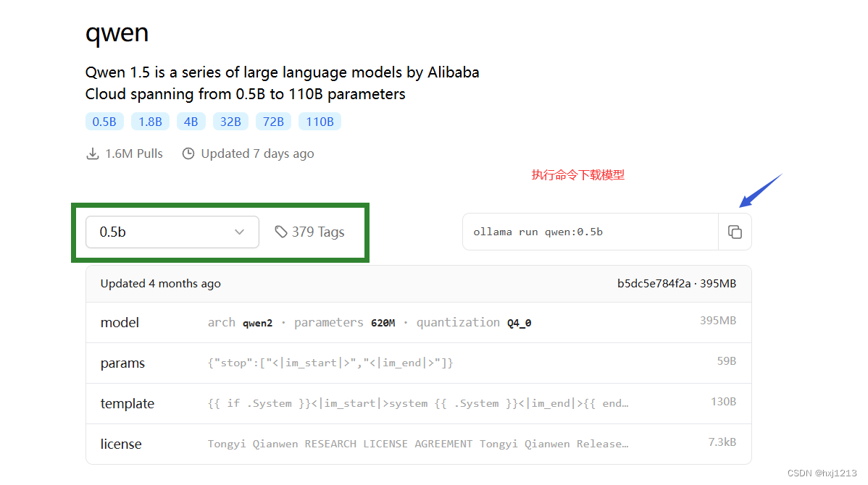Pick the 32B size tag
Image resolution: width=868 pixels, height=485 pixels.
click(230, 122)
